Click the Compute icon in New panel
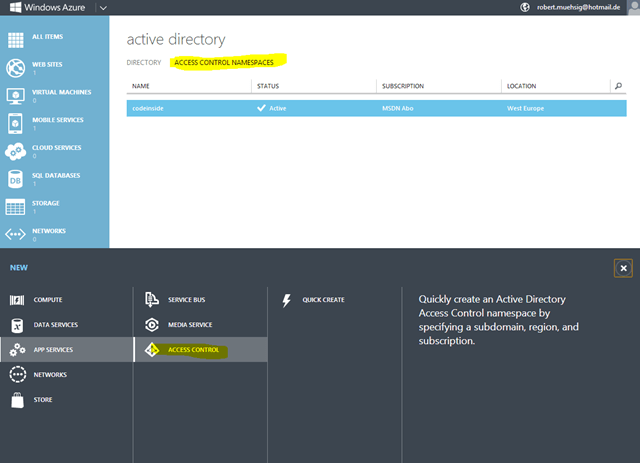 coord(17,300)
